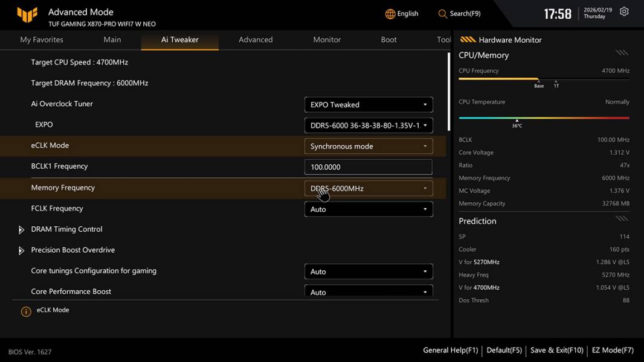Click the TUF logo icon
This screenshot has width=644, height=362.
point(27,14)
